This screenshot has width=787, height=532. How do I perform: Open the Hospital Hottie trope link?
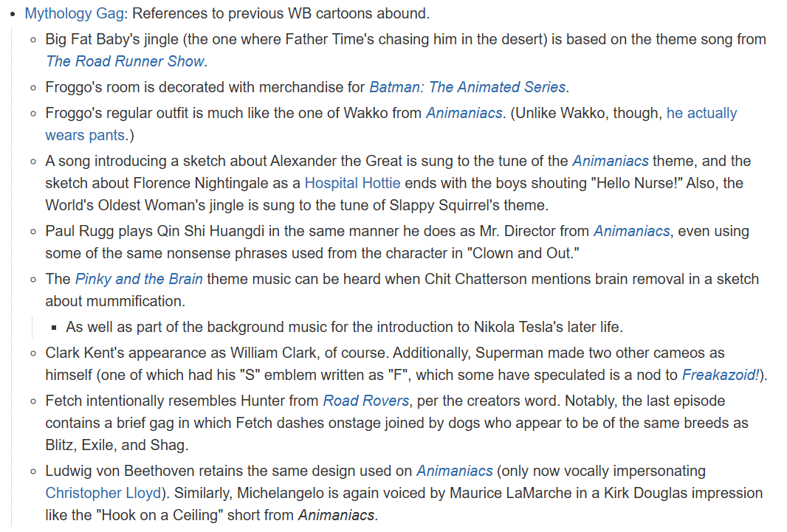coord(352,184)
